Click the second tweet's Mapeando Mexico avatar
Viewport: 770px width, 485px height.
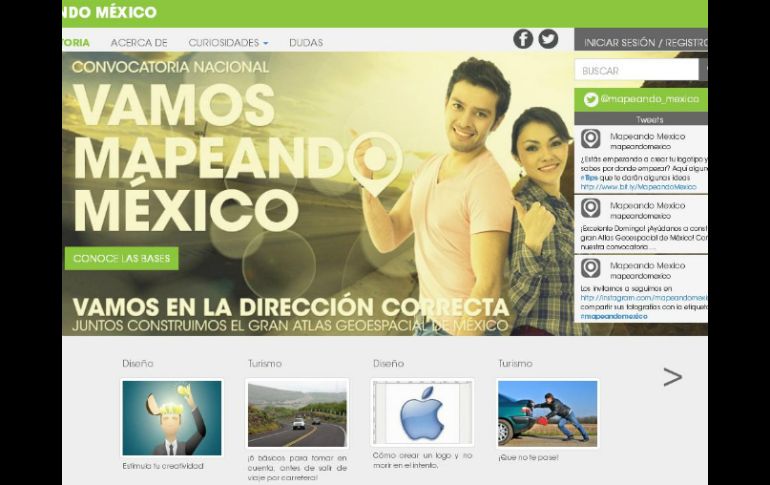pyautogui.click(x=591, y=209)
